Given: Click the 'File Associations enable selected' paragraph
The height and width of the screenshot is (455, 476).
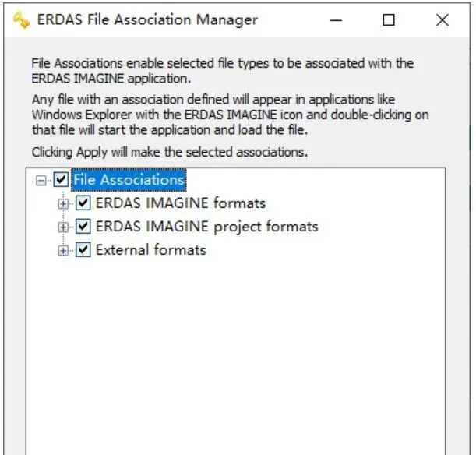Looking at the screenshot, I should click(222, 70).
